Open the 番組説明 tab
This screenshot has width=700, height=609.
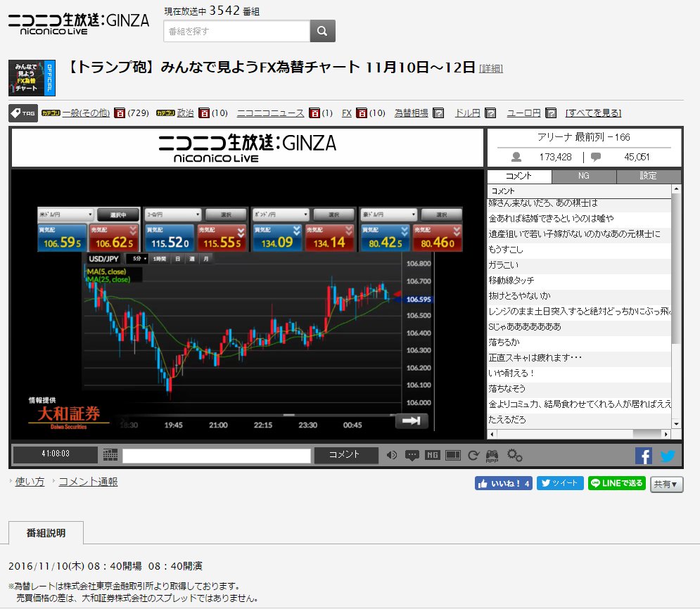point(46,533)
